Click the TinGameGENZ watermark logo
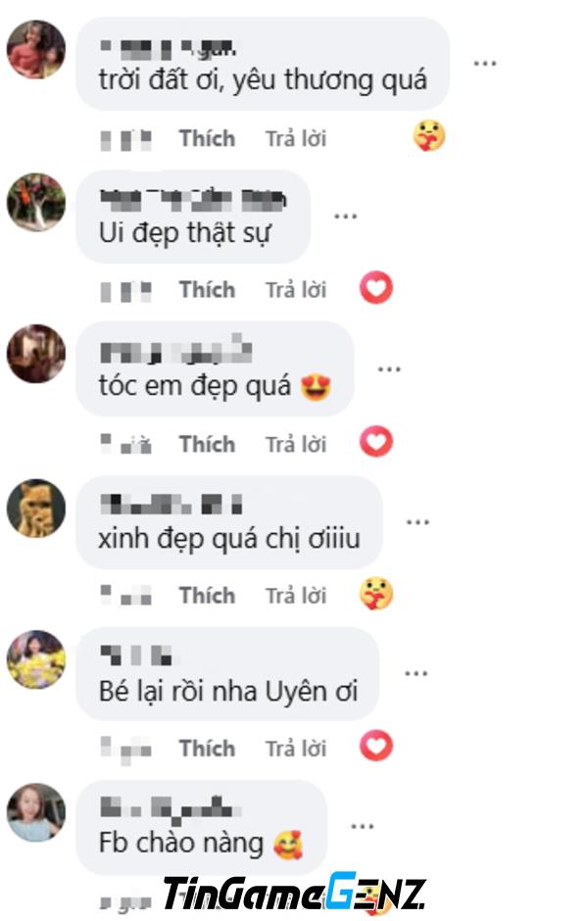 (294, 894)
